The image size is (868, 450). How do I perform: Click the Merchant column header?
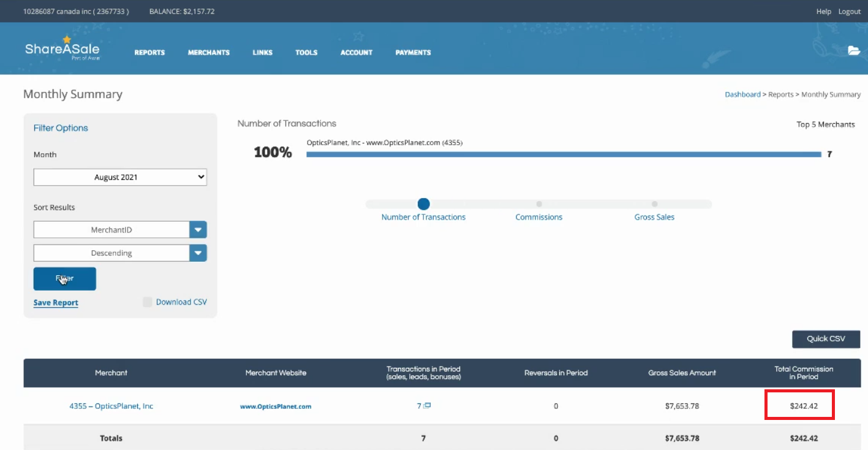(111, 373)
